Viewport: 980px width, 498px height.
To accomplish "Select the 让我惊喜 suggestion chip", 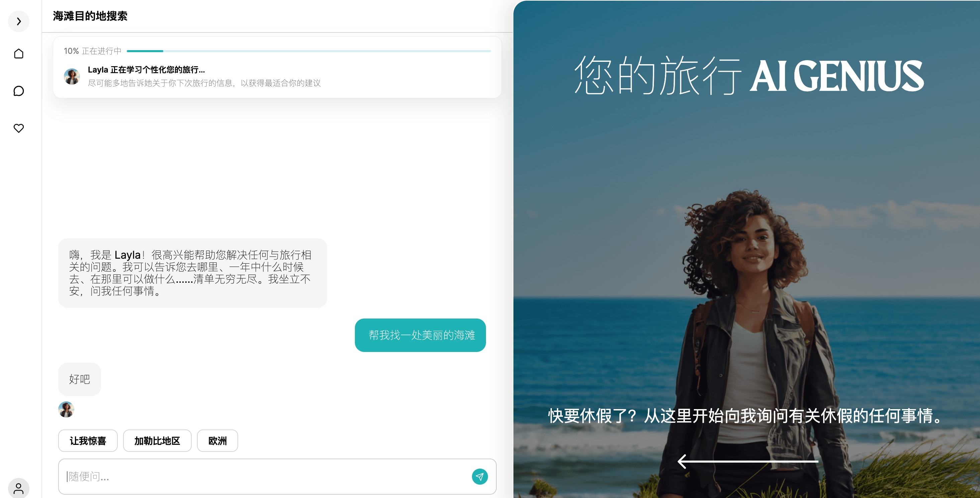I will pos(88,441).
